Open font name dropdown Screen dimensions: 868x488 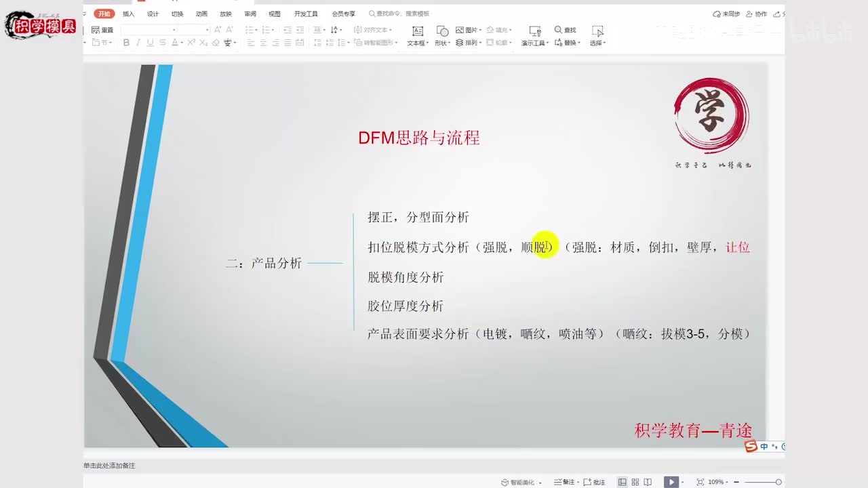pyautogui.click(x=174, y=30)
